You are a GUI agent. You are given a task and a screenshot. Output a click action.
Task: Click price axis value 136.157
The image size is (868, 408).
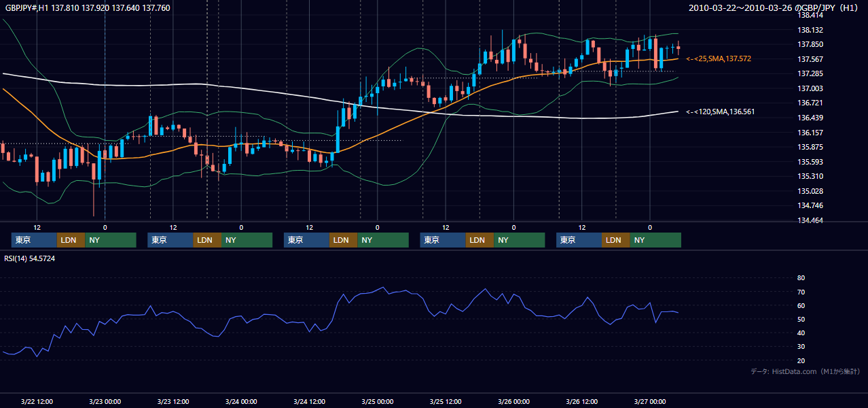coord(810,133)
